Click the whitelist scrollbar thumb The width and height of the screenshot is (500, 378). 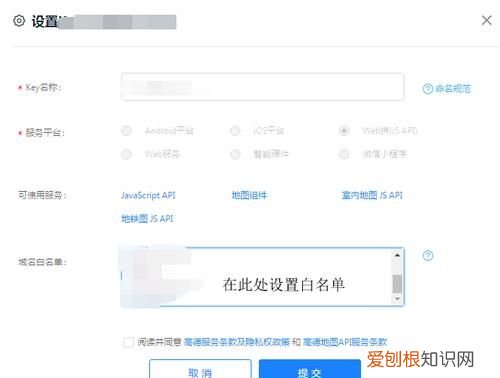(x=397, y=284)
